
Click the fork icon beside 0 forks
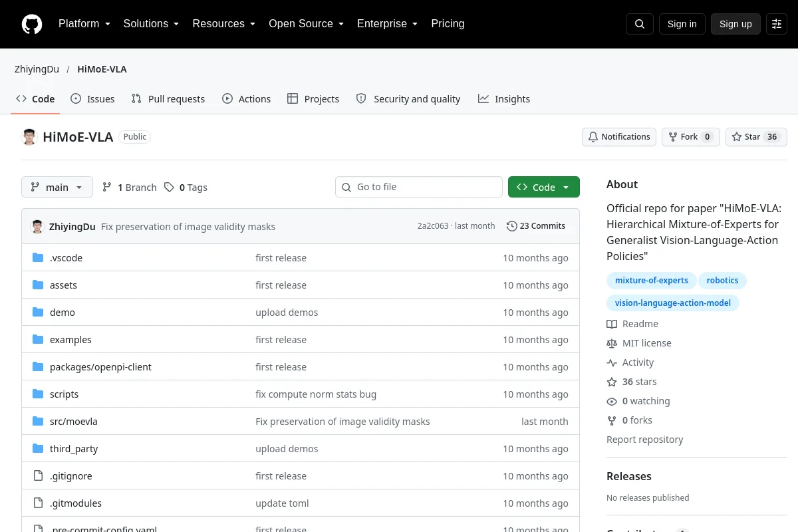click(612, 421)
